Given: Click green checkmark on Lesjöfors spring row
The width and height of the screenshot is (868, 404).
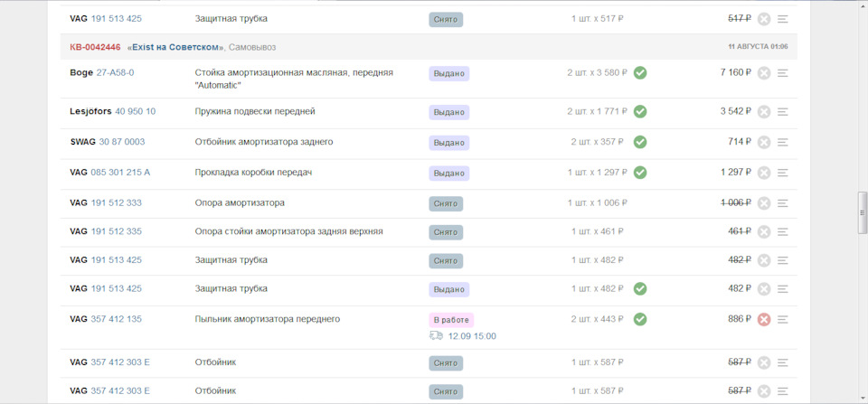Looking at the screenshot, I should (640, 112).
